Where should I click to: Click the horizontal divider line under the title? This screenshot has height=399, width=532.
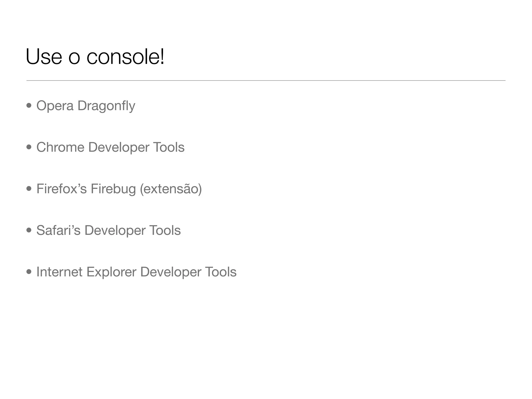coord(266,81)
